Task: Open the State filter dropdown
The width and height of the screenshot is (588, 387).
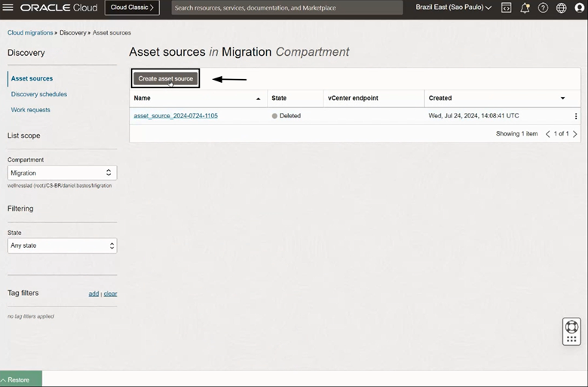Action: [x=63, y=245]
